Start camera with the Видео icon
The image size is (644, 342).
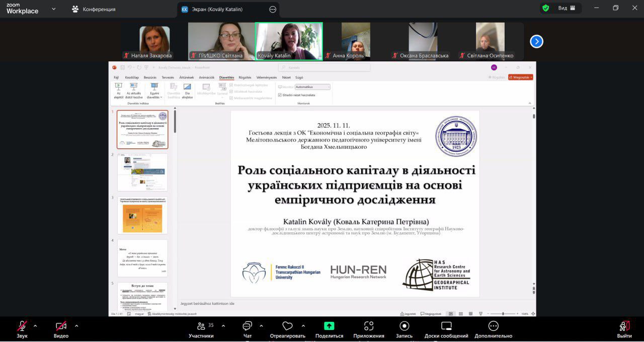tap(61, 326)
